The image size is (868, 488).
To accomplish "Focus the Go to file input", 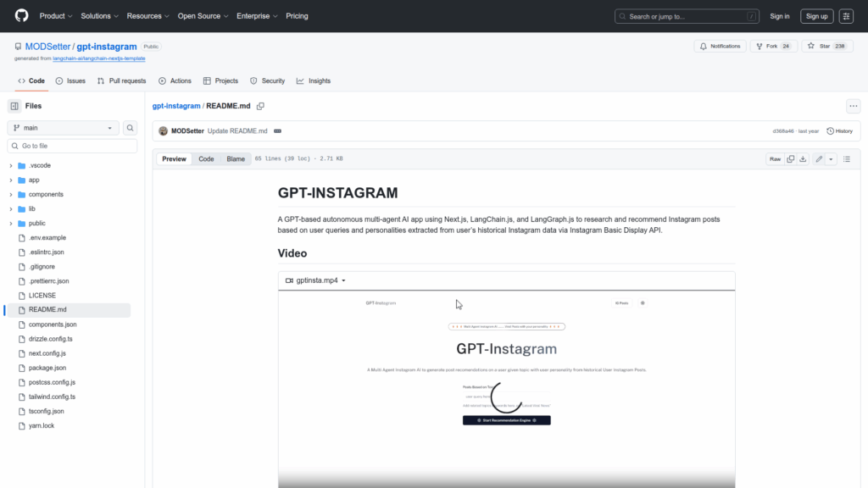I will (72, 146).
